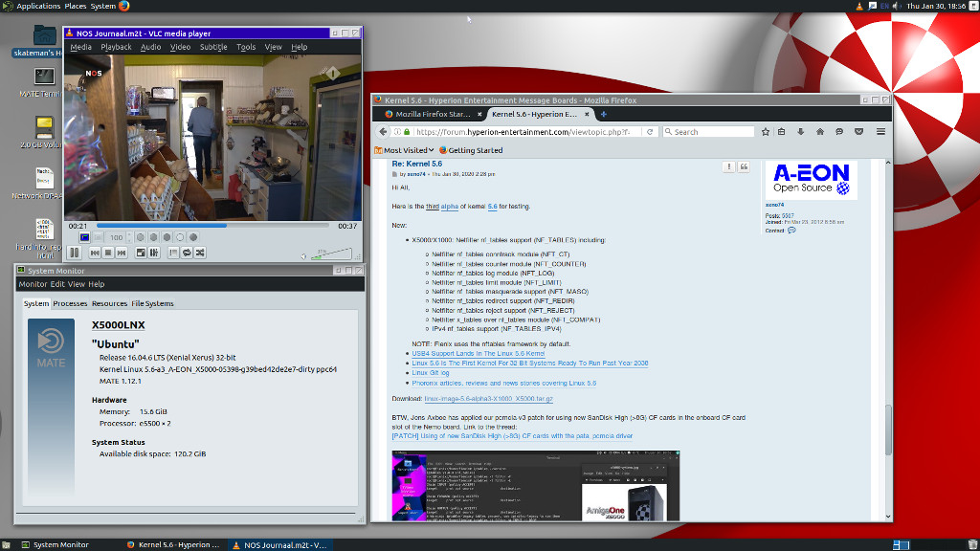
Task: Mute audio using VLC speaker icon
Action: [303, 256]
